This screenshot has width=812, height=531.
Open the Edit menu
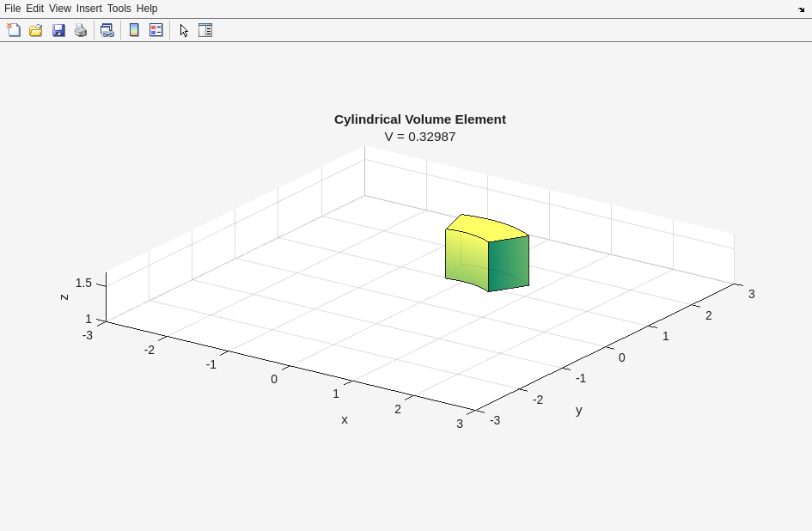(34, 9)
